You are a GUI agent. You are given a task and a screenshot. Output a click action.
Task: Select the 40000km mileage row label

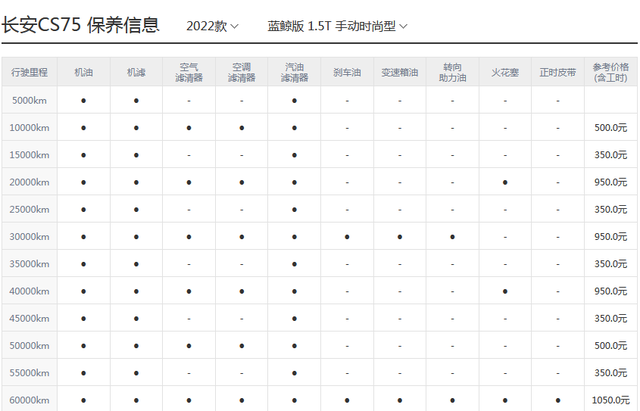pyautogui.click(x=29, y=291)
